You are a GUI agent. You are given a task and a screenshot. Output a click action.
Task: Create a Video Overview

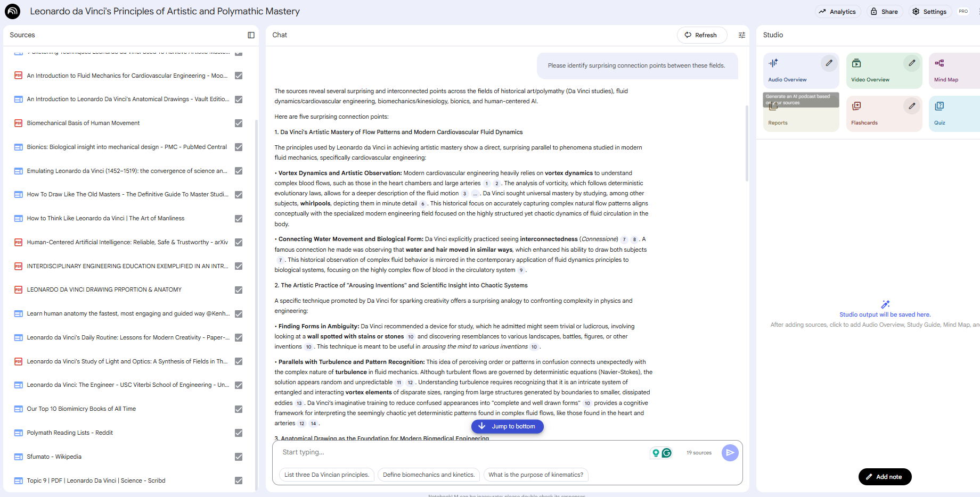[884, 70]
